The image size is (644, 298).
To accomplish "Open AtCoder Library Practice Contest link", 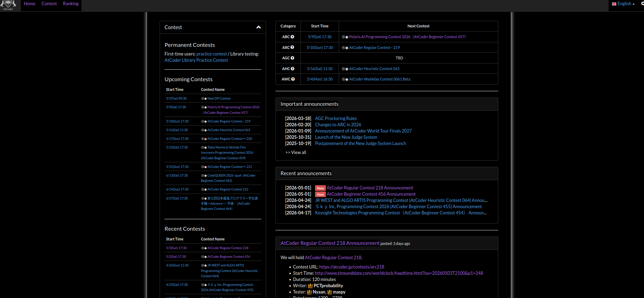I will click(x=196, y=60).
